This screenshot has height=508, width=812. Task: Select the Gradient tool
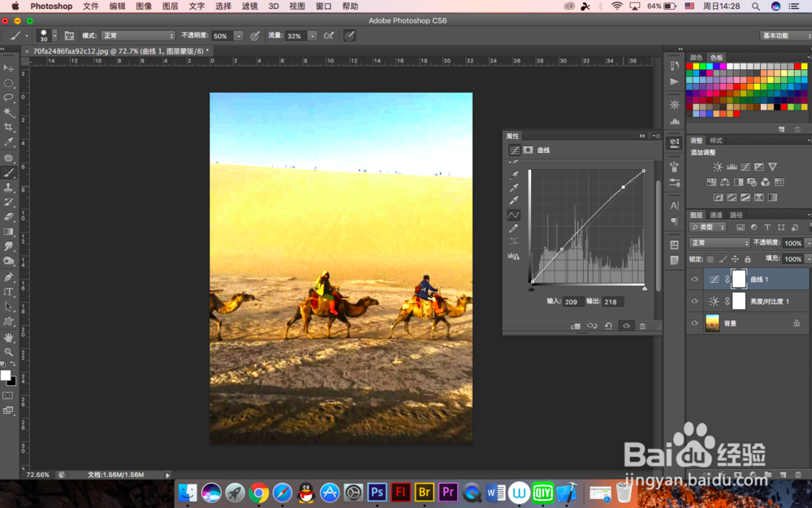pos(9,232)
